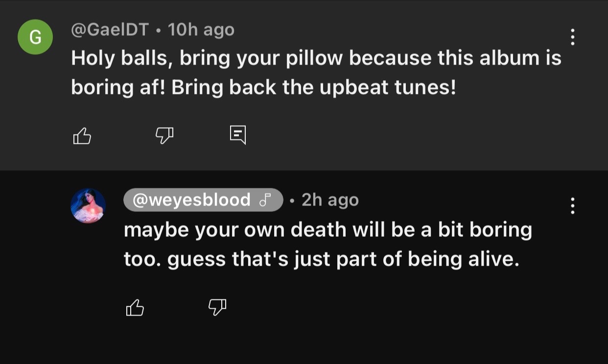Image resolution: width=608 pixels, height=364 pixels.
Task: Open reply box on @GaelDT's comment
Action: point(238,135)
